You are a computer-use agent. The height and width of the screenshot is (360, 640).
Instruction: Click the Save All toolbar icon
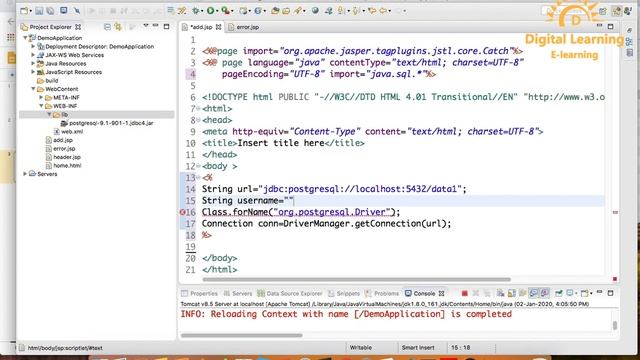[50, 11]
